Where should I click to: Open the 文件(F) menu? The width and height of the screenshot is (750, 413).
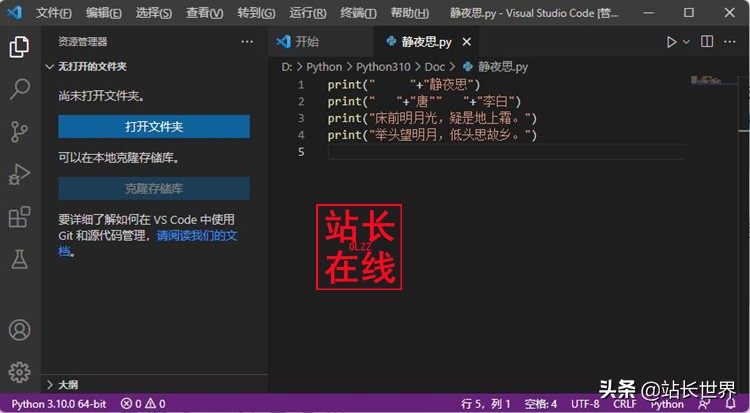click(x=54, y=13)
